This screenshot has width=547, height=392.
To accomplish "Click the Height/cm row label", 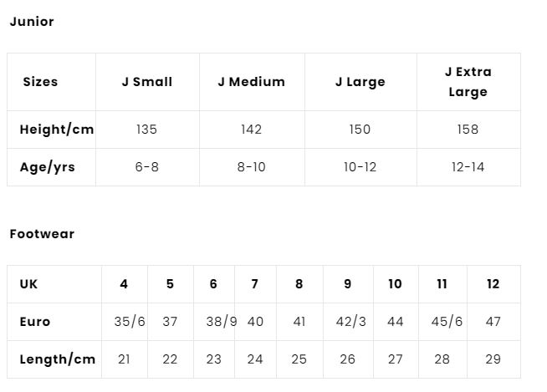I will 57,130.
